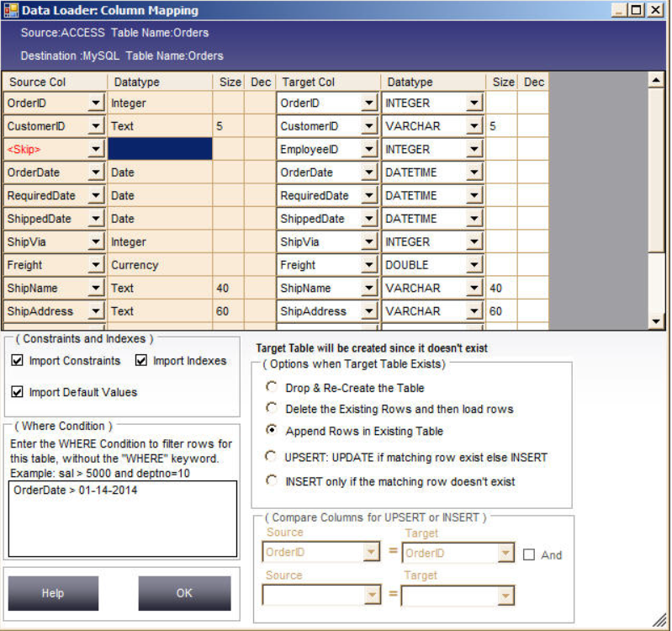Open the DOUBLE datatype dropdown for Freight

point(474,265)
